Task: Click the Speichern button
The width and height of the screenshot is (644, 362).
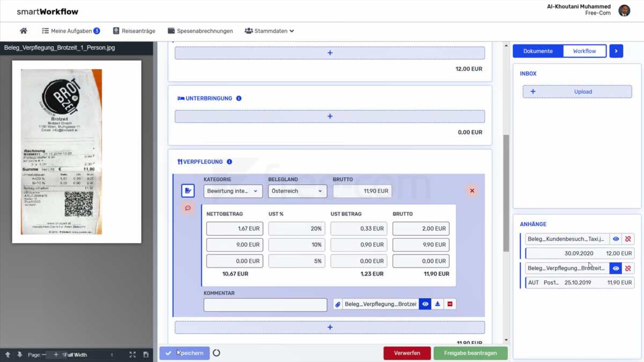Action: [184, 353]
